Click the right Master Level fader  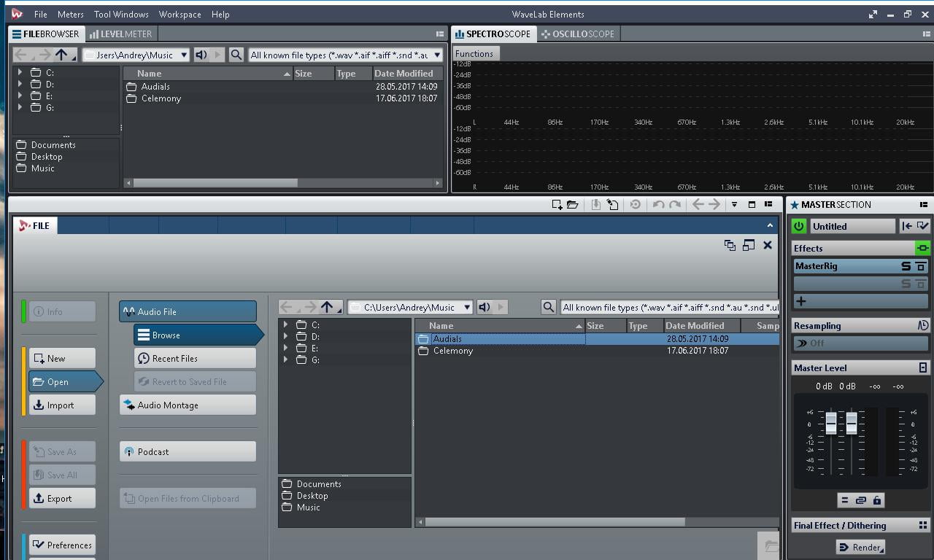tap(851, 423)
